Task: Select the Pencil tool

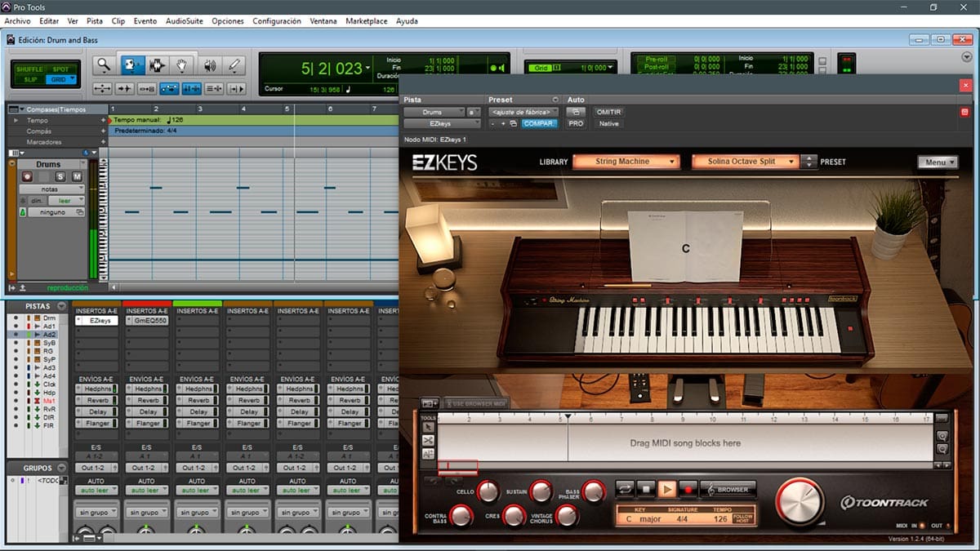Action: pos(234,65)
